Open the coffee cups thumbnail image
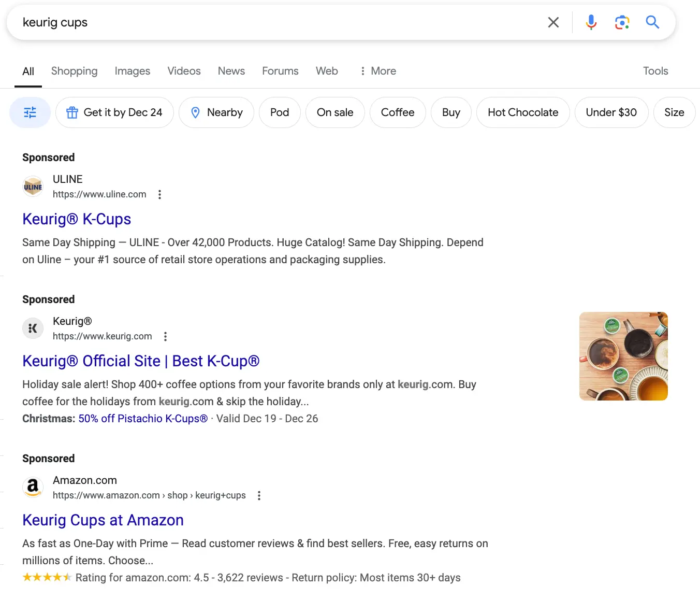The image size is (700, 600). (x=623, y=356)
